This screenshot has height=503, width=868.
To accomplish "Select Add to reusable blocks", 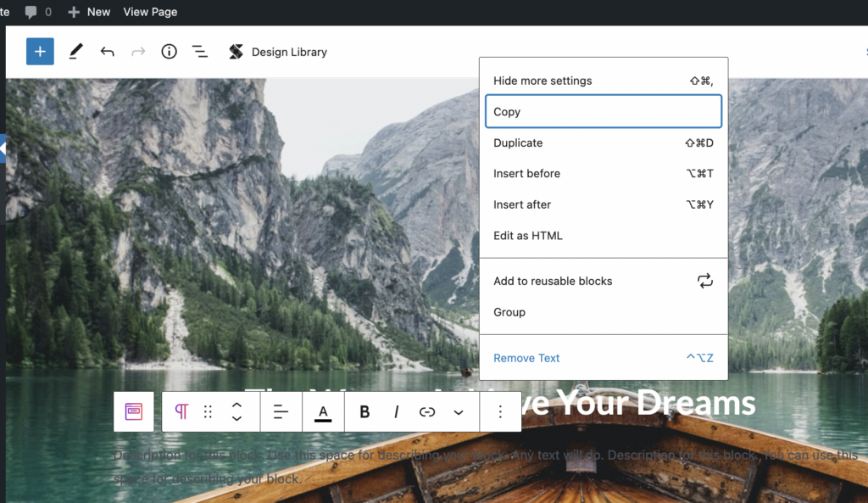I will click(604, 281).
